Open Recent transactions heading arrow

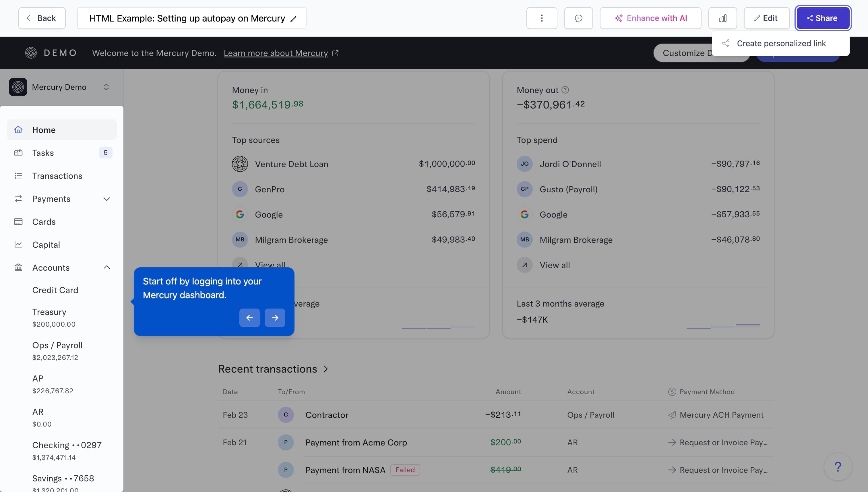click(x=326, y=369)
